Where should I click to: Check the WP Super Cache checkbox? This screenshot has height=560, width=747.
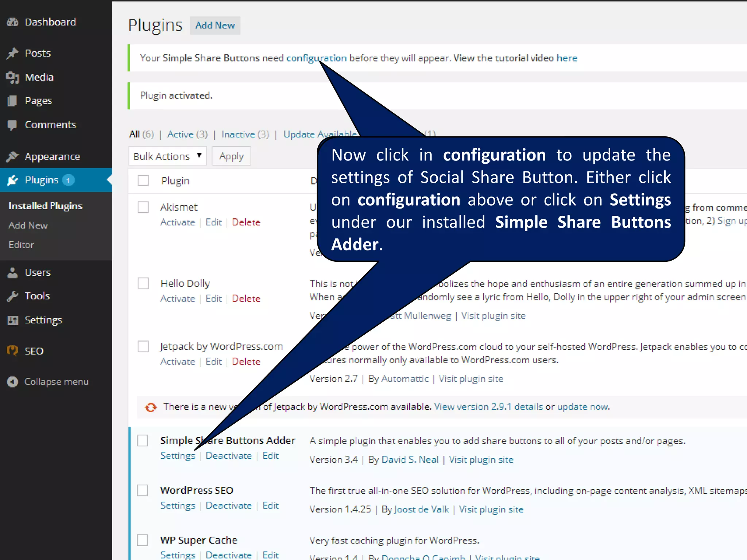point(143,540)
